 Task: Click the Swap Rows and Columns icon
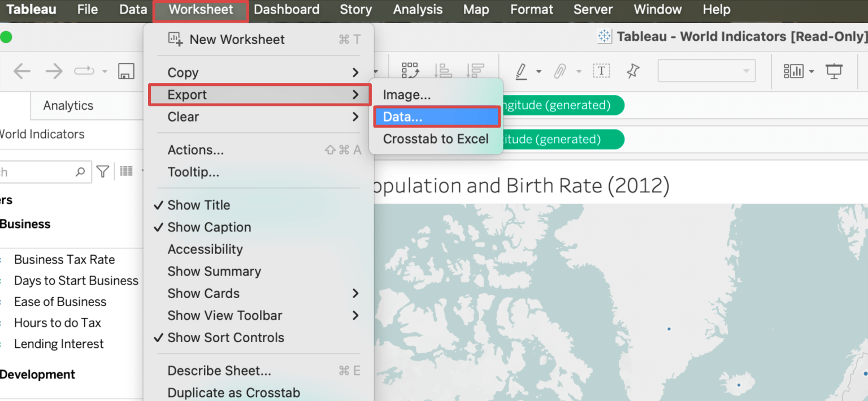(x=410, y=71)
